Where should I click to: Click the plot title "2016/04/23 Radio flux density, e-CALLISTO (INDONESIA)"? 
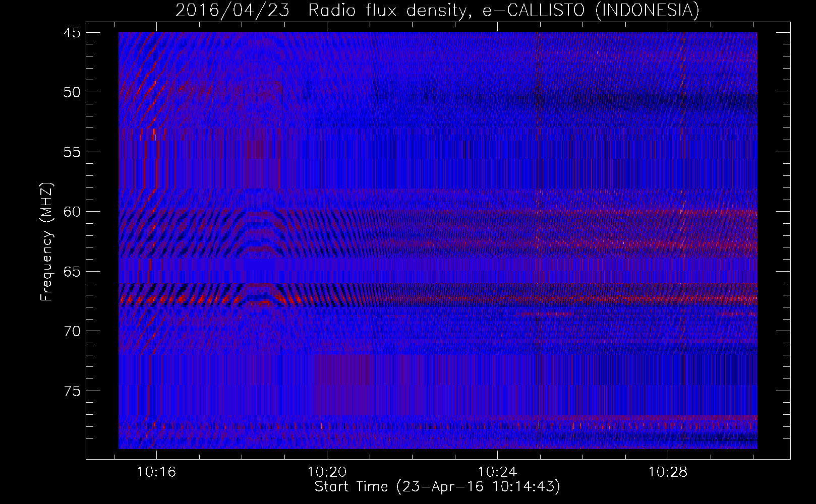(437, 10)
